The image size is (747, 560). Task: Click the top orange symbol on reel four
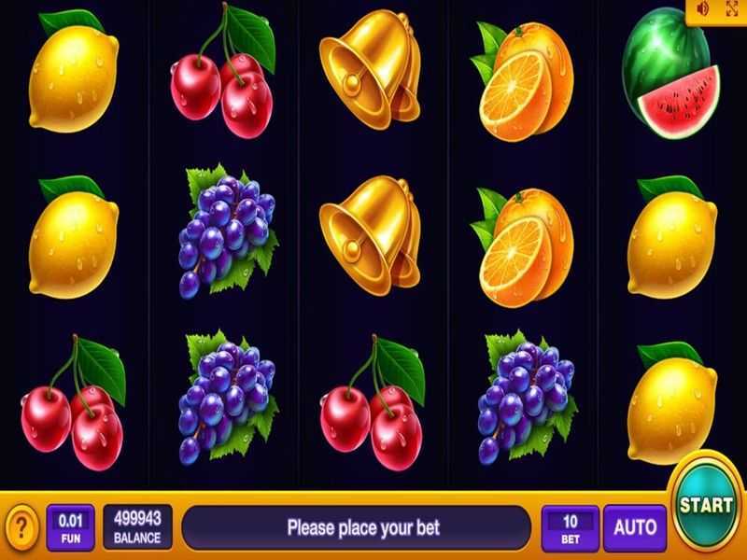pyautogui.click(x=523, y=81)
